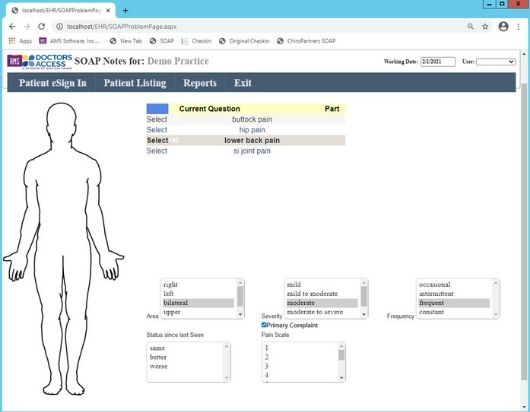
Task: Open the ChiroPartners SOAP bookmark
Action: [x=306, y=41]
